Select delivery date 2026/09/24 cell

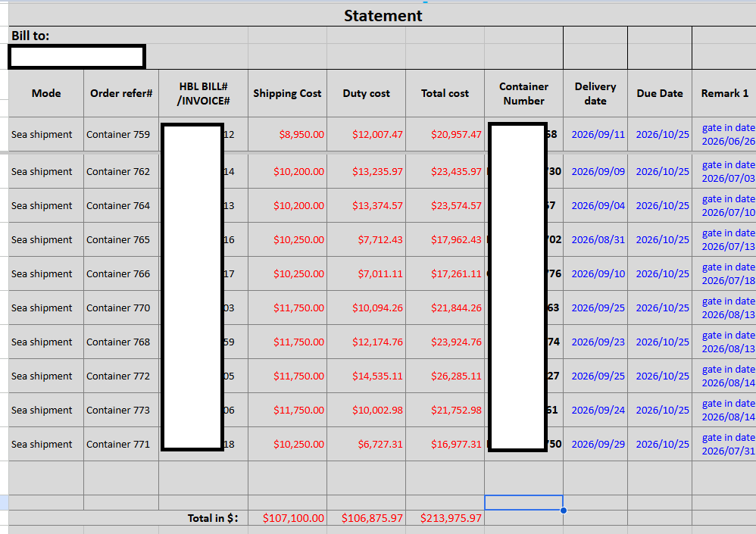[595, 410]
